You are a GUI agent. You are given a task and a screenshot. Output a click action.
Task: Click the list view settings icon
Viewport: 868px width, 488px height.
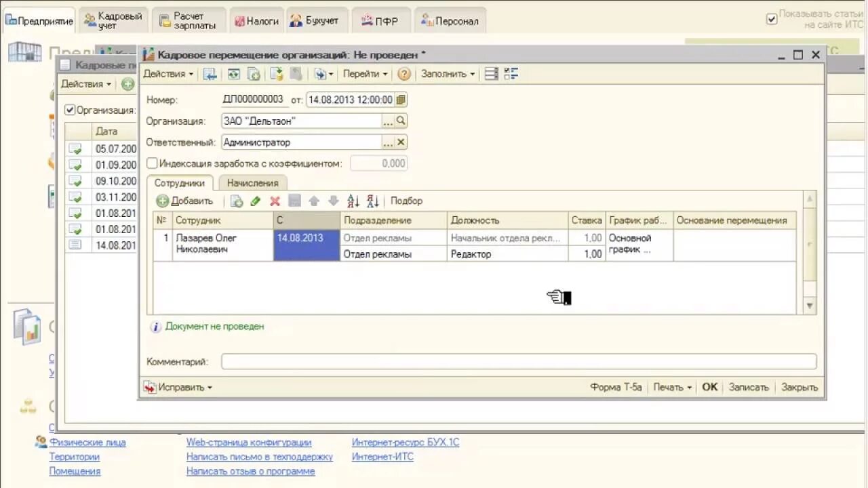pyautogui.click(x=492, y=74)
